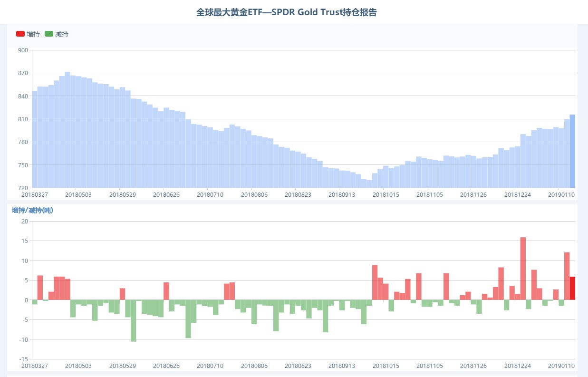Click 20180823 on the upper chart x-axis

(298, 194)
